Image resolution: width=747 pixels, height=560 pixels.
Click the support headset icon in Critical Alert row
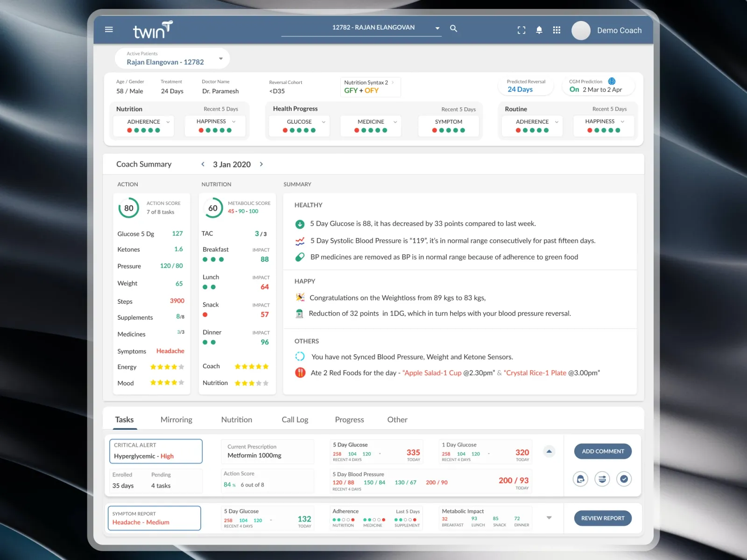pyautogui.click(x=580, y=479)
